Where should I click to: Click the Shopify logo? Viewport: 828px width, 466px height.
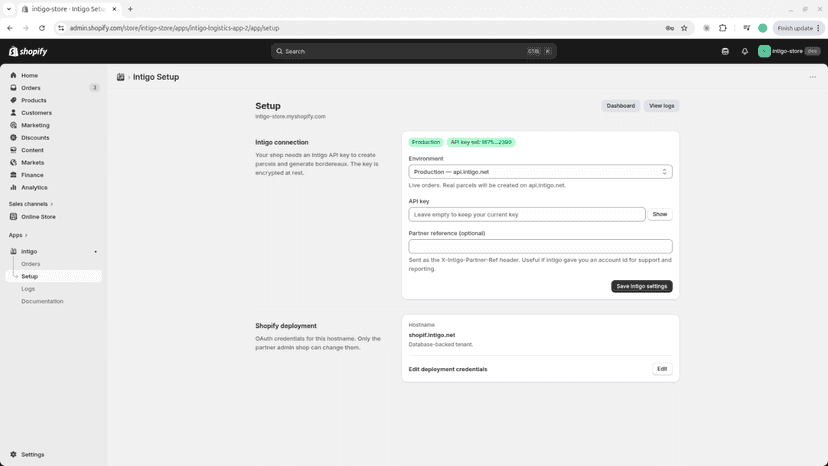[x=28, y=51]
